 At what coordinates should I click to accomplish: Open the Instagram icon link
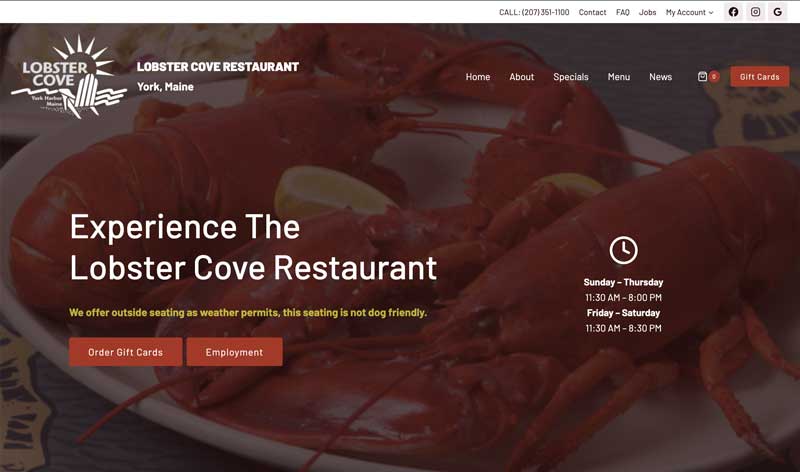(x=756, y=12)
